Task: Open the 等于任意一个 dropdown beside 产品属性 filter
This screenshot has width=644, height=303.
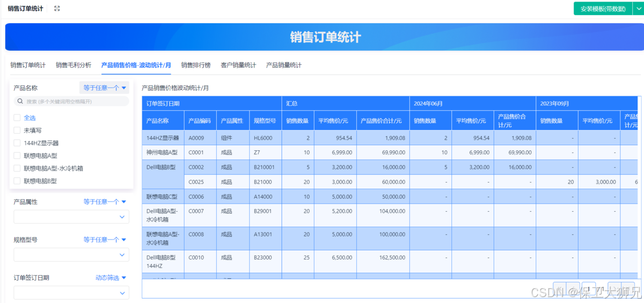Action: click(105, 201)
